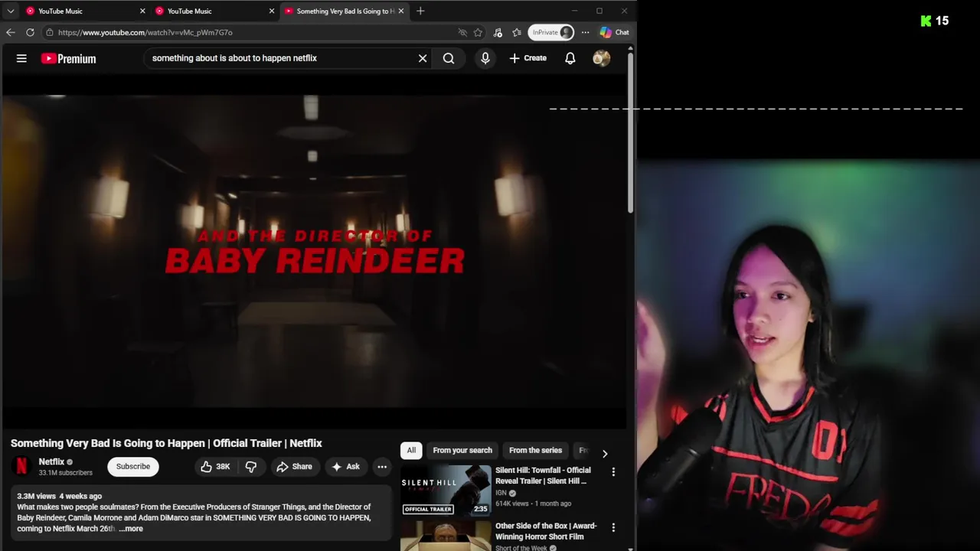Share the trailer video
The height and width of the screenshot is (551, 980).
tap(295, 466)
